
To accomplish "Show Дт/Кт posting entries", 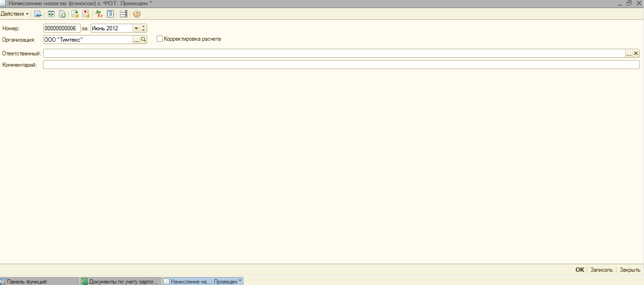I will pyautogui.click(x=99, y=14).
